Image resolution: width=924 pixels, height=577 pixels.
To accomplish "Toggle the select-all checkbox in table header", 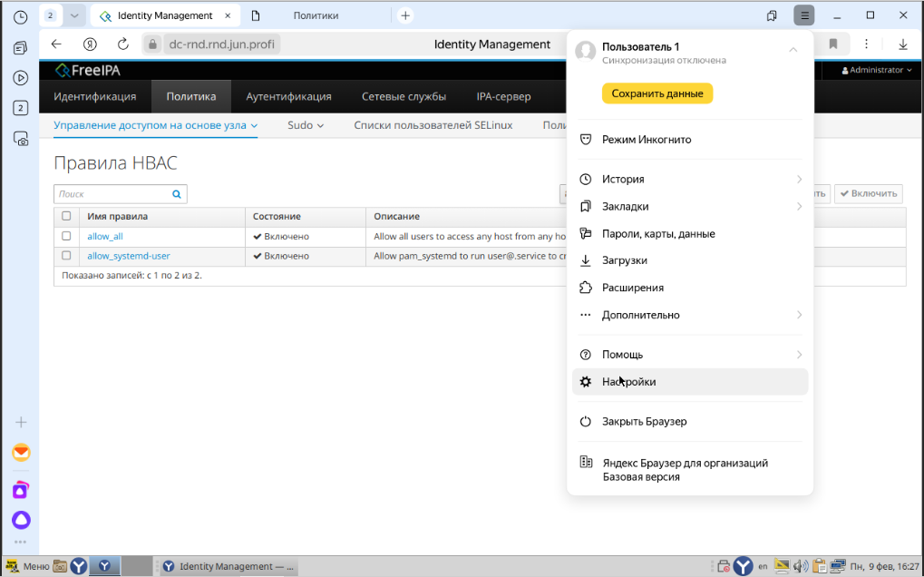I will (66, 216).
